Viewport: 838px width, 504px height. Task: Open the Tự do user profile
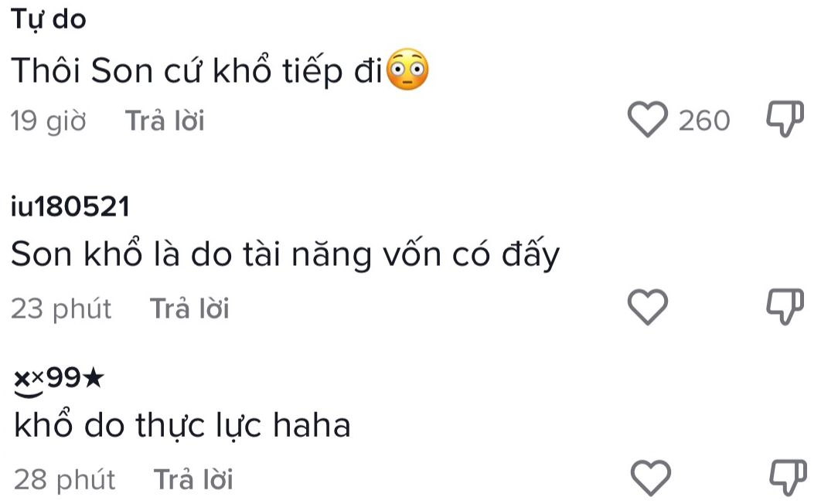pyautogui.click(x=48, y=19)
